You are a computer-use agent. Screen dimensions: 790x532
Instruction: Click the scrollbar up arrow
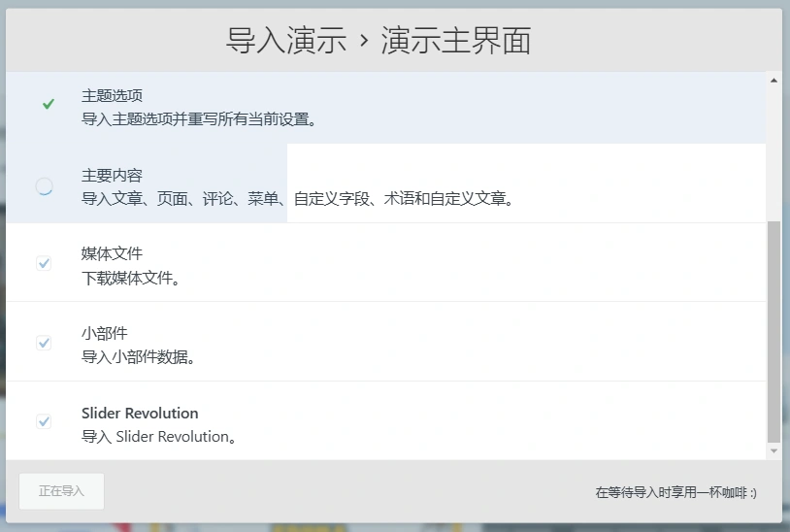coord(774,81)
